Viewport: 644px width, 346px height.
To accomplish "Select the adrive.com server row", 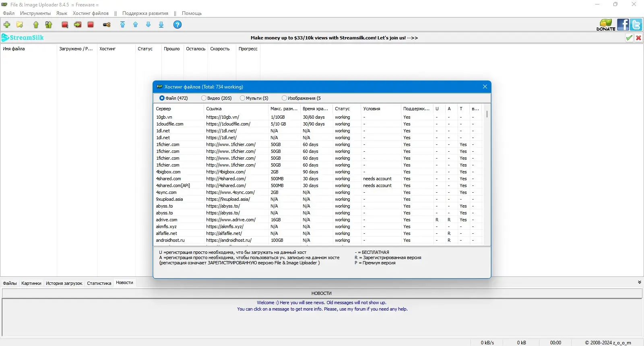I will click(318, 220).
